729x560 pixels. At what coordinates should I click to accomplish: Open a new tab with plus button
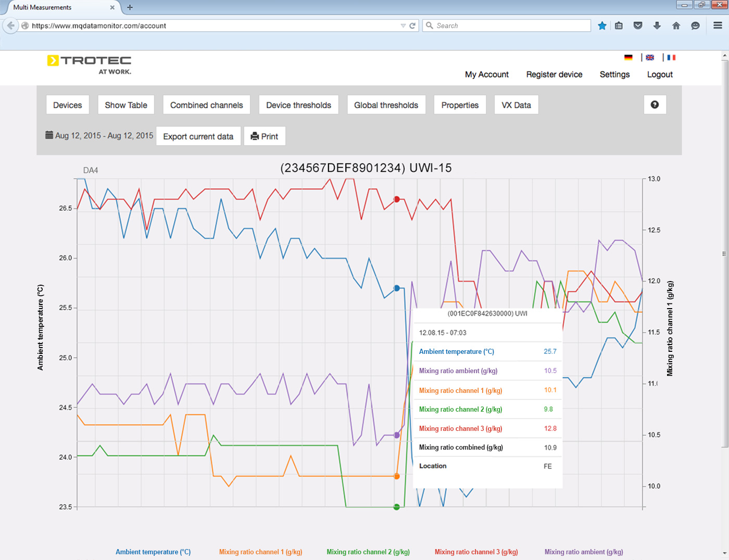click(130, 7)
